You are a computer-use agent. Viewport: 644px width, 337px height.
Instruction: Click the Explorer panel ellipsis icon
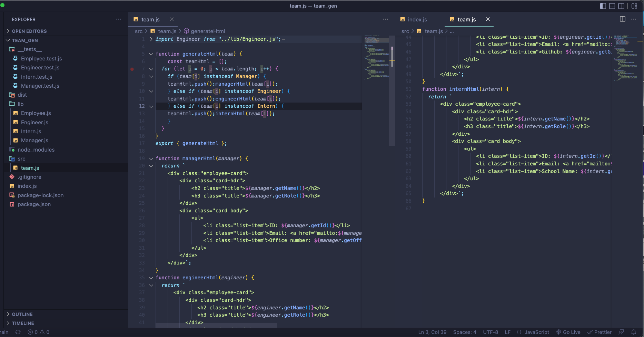point(118,19)
